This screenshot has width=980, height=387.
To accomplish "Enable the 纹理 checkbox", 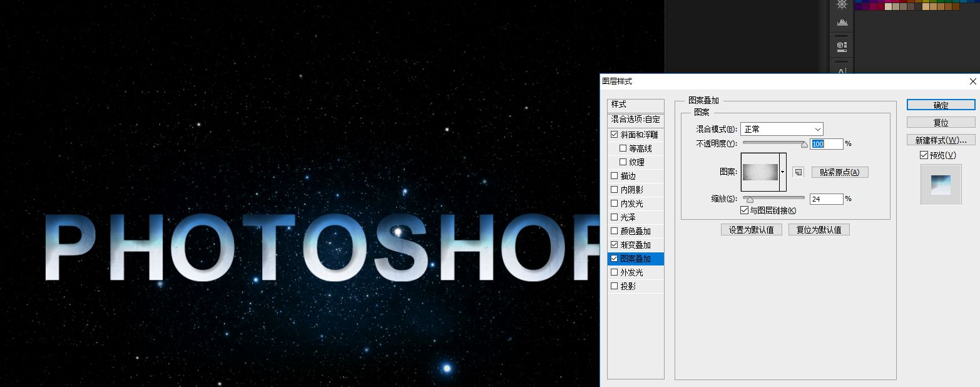I will 623,162.
